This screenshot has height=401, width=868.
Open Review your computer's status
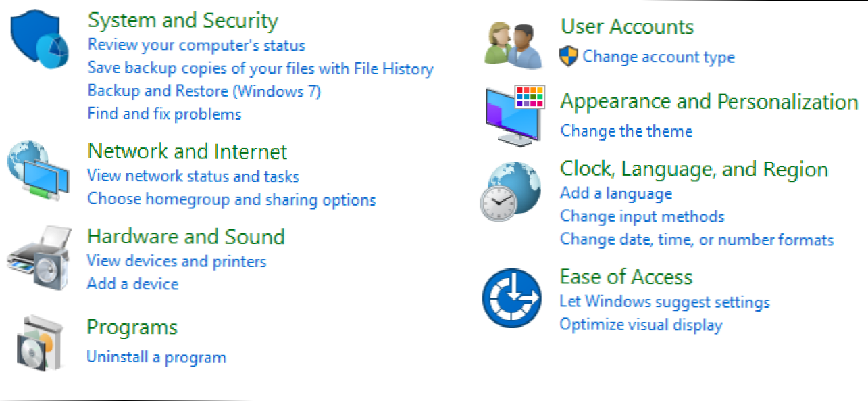click(197, 45)
